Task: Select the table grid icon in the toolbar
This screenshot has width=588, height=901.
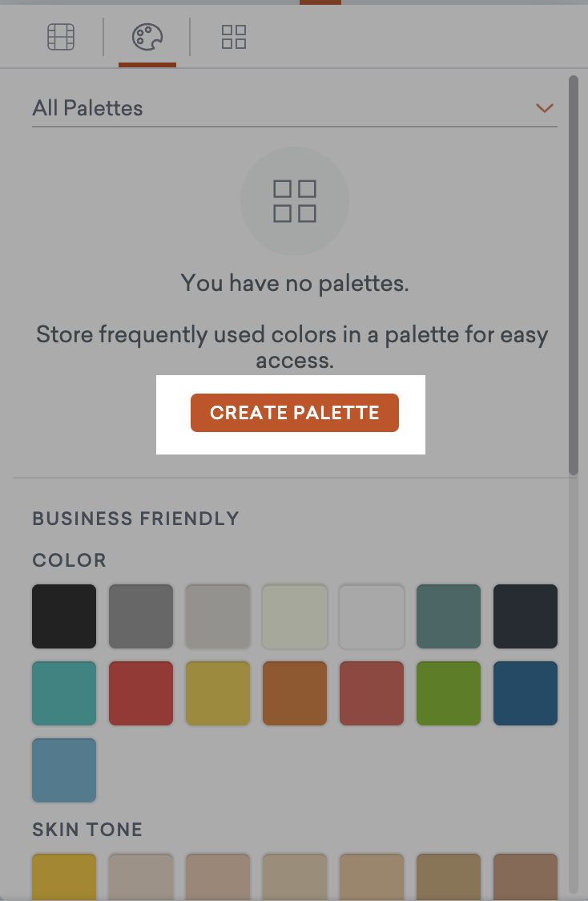Action: pos(61,36)
